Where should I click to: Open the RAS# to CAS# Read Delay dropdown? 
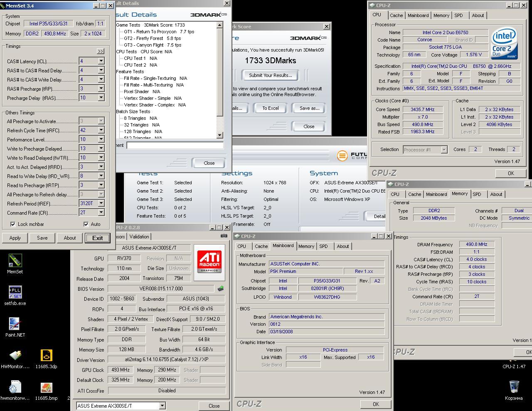[101, 70]
